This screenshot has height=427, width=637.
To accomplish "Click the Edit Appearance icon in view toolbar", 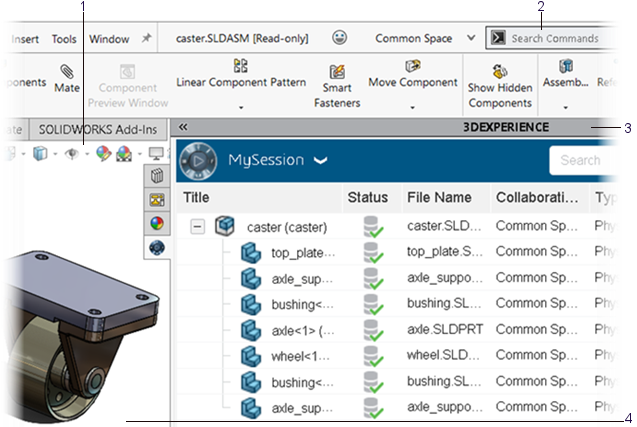I will pyautogui.click(x=103, y=154).
